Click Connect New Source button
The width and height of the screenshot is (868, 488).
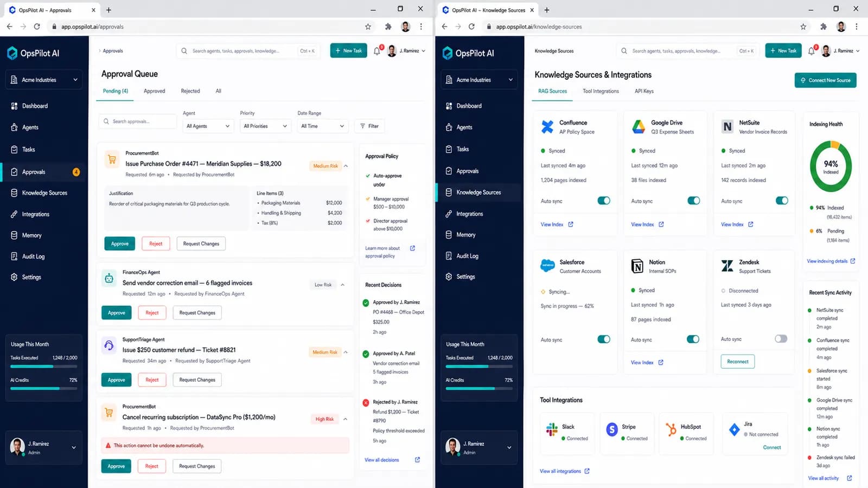coord(826,80)
